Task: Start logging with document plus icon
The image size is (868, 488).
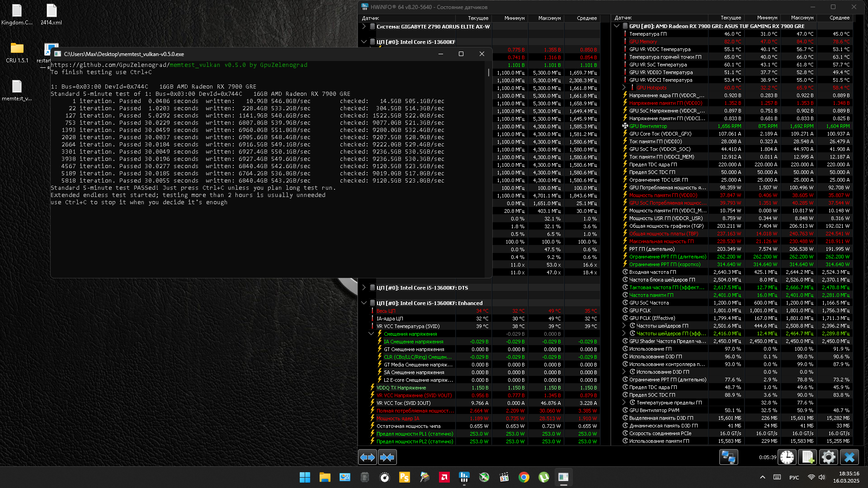Action: tap(807, 457)
